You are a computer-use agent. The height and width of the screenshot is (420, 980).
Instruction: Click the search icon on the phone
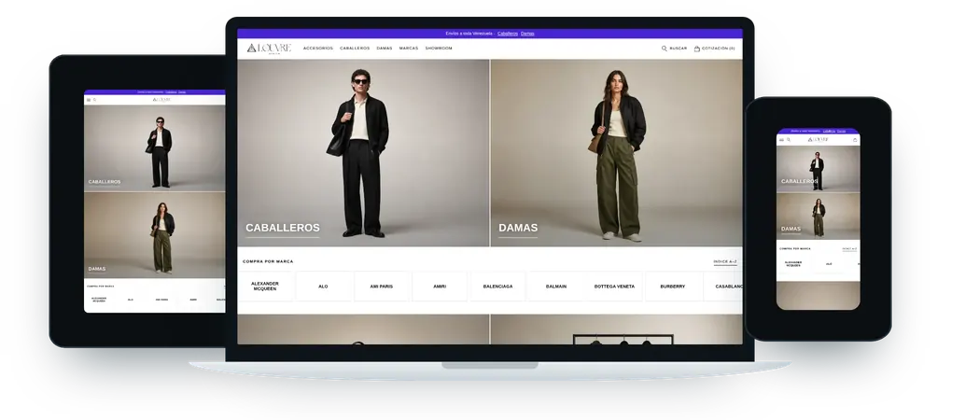[x=788, y=140]
